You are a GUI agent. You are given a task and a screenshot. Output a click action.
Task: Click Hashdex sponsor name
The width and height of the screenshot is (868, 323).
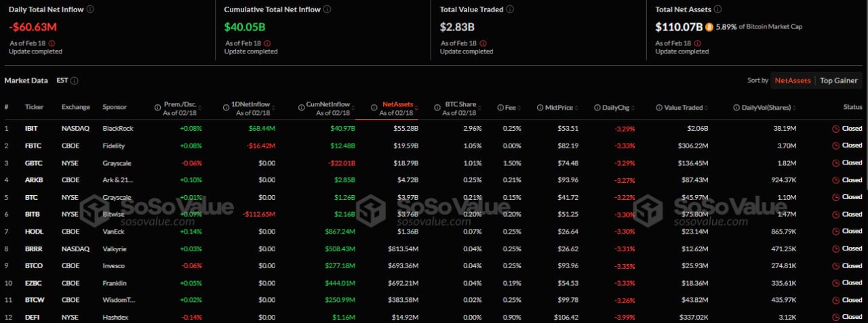pyautogui.click(x=116, y=316)
